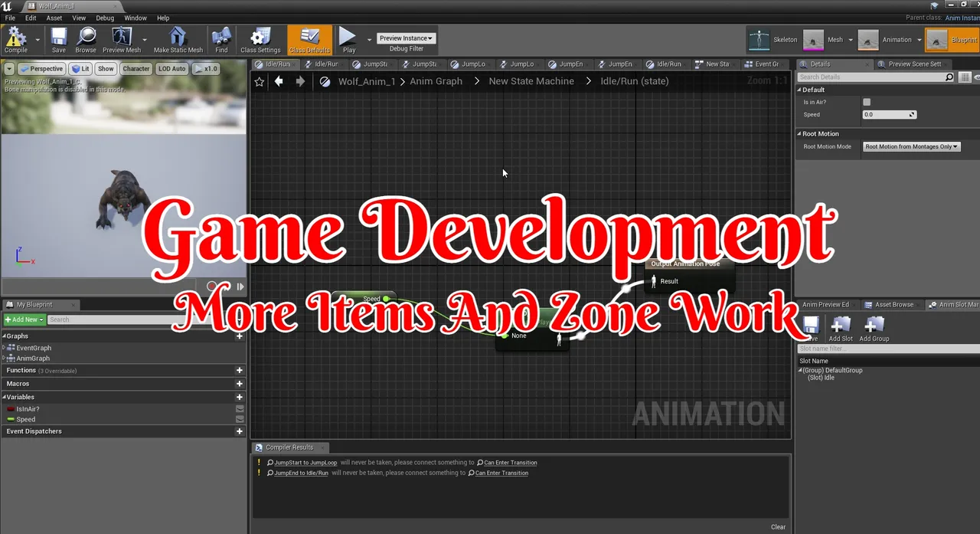Browse to asset in Content Browser
The width and height of the screenshot is (980, 534).
pyautogui.click(x=86, y=40)
